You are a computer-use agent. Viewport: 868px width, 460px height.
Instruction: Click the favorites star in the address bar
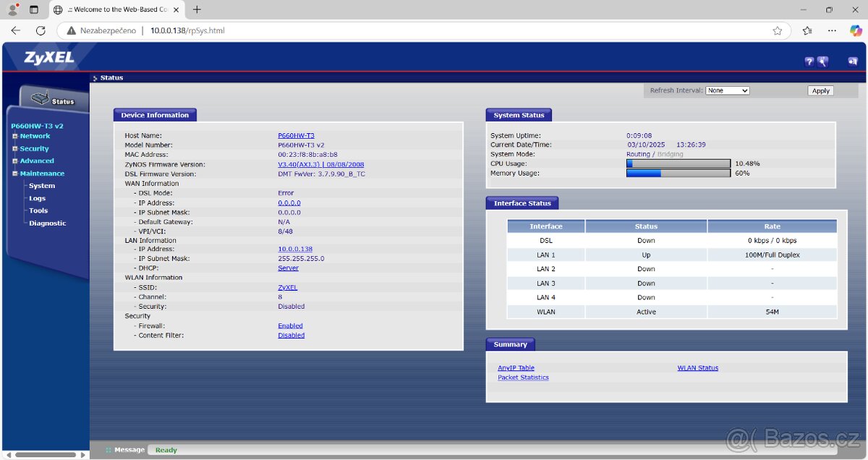(x=778, y=31)
